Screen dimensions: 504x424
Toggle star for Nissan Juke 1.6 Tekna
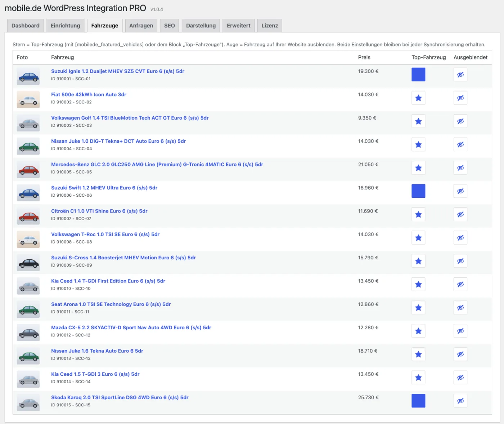click(418, 354)
